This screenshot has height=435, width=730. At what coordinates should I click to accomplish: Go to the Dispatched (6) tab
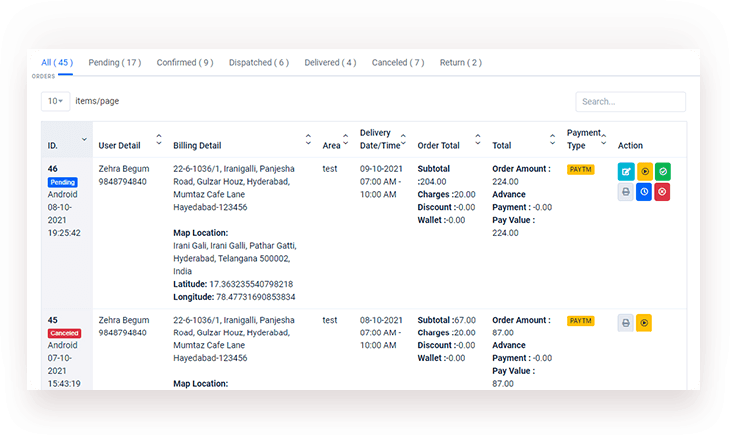click(259, 62)
